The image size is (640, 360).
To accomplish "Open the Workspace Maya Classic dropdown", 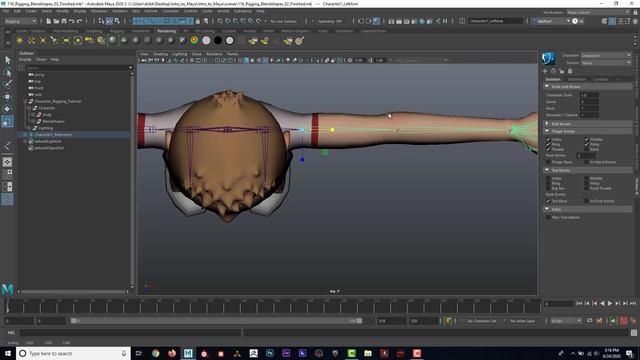I will [598, 12].
